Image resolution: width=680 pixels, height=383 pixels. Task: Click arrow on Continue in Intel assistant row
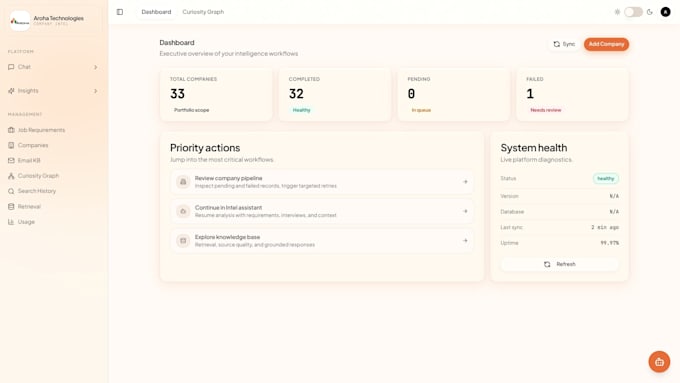coord(465,211)
